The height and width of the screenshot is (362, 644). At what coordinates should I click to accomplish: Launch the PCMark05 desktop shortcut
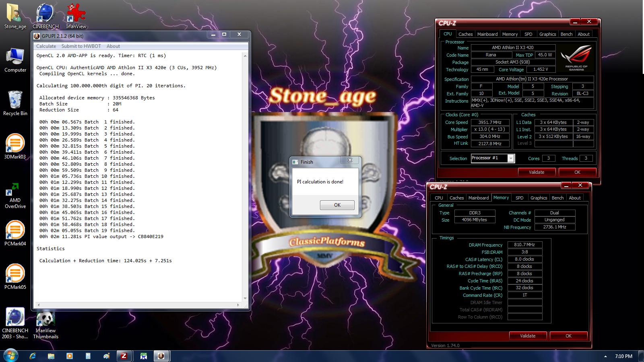(15, 277)
